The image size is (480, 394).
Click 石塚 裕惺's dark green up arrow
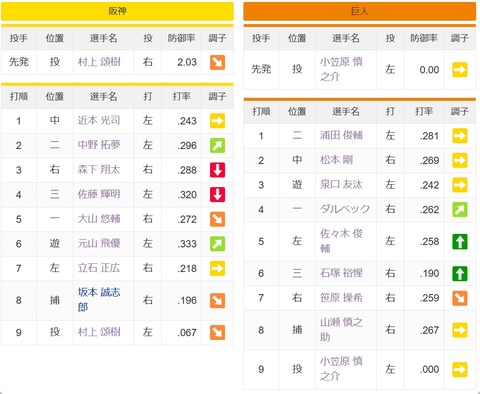(x=460, y=274)
